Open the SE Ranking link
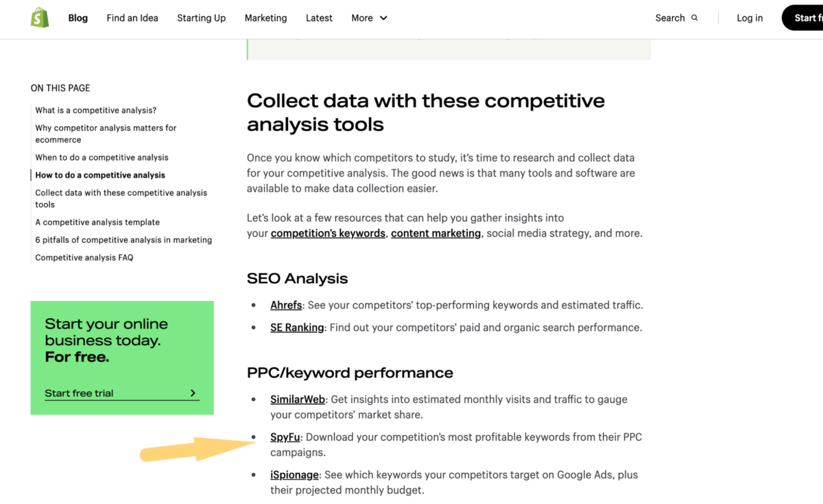823x504 pixels. click(x=297, y=328)
